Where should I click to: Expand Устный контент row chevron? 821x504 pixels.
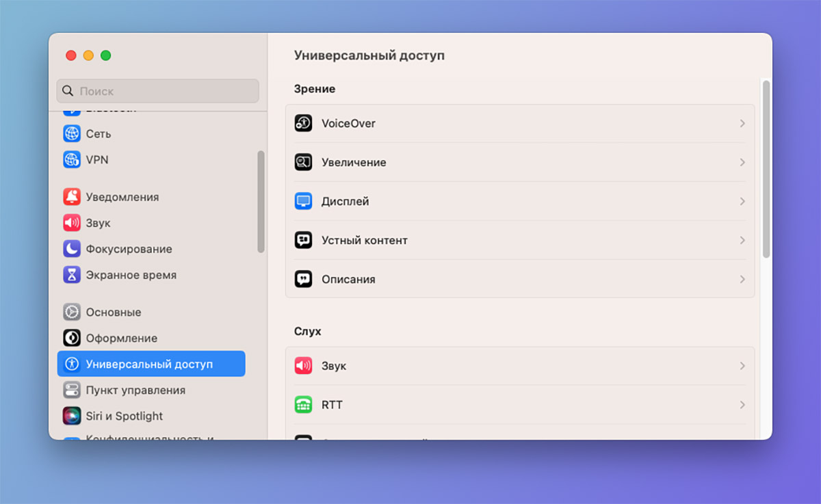[x=742, y=240]
